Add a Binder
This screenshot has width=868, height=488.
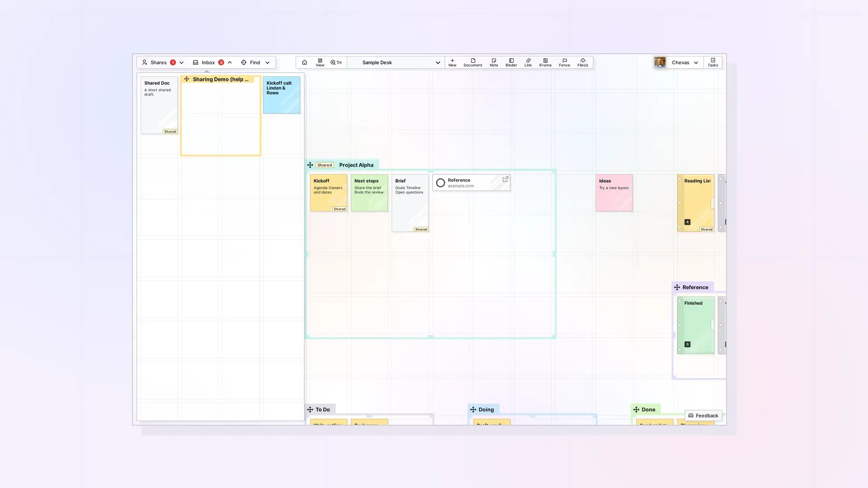pos(511,62)
